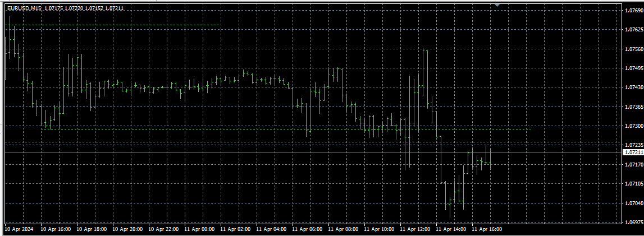Select the grey bid price horizontal line
Viewport: 644px width, 236px height.
(312, 152)
